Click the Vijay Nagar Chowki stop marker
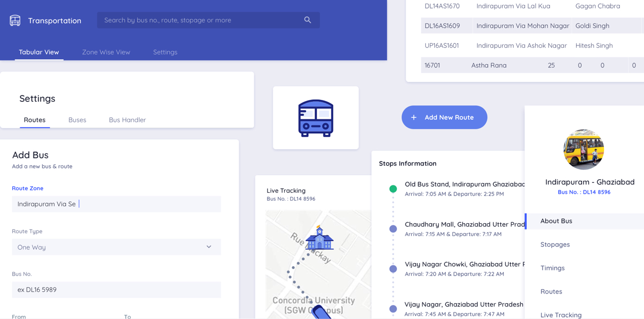 (x=393, y=269)
